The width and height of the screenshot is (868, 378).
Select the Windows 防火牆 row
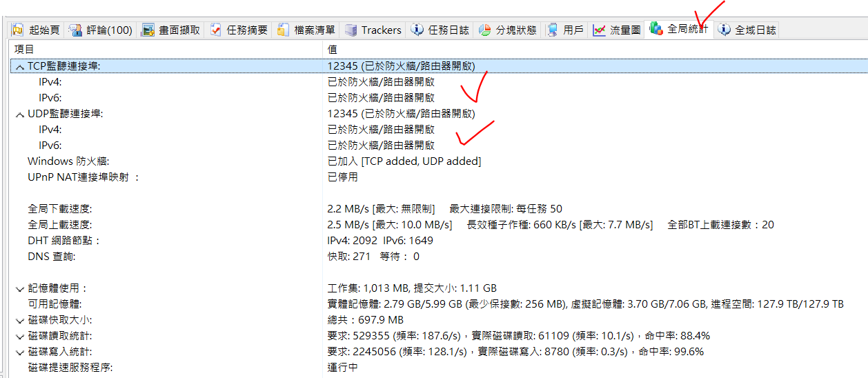coord(69,161)
